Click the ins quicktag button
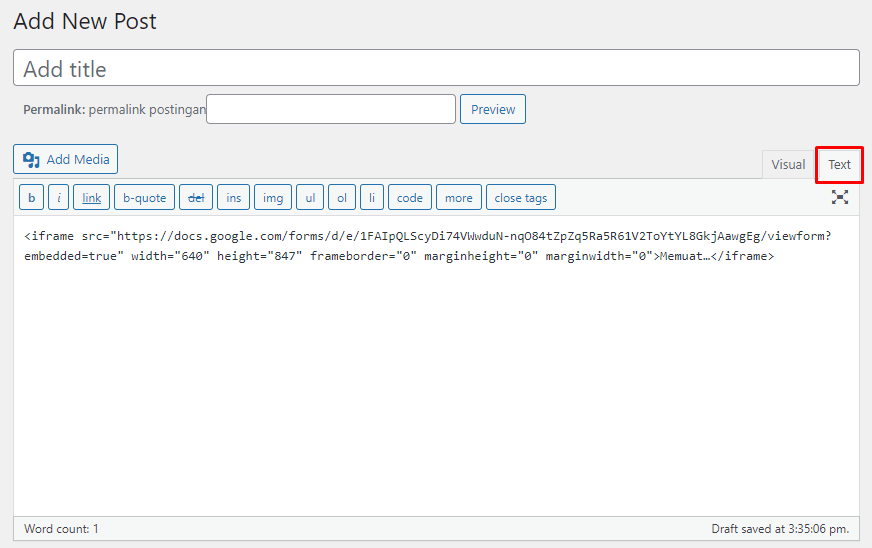 click(234, 198)
